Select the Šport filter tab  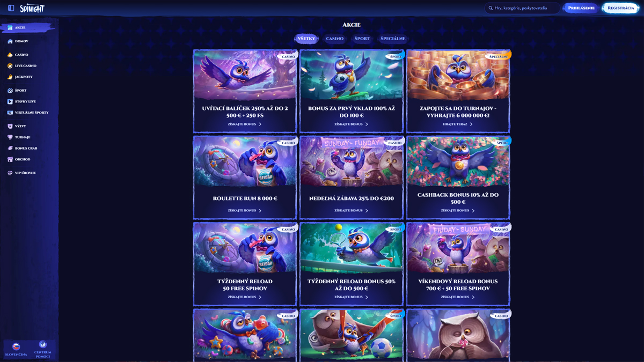(x=362, y=39)
